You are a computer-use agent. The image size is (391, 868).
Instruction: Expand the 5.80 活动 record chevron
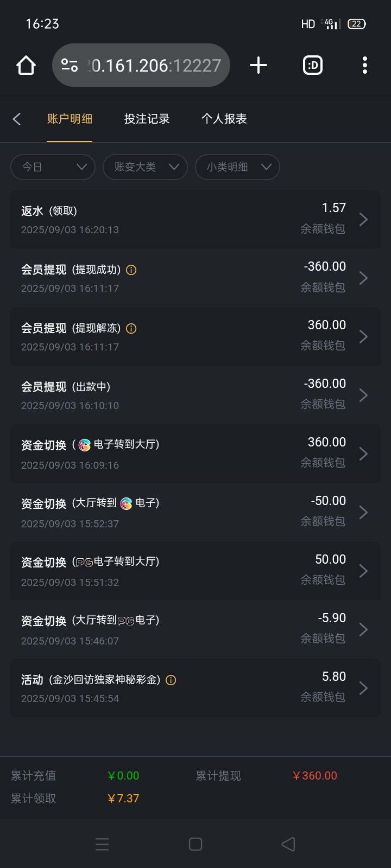(x=363, y=688)
